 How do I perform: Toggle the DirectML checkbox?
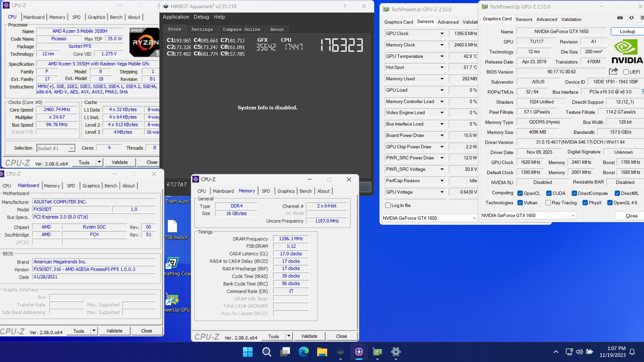[617, 193]
